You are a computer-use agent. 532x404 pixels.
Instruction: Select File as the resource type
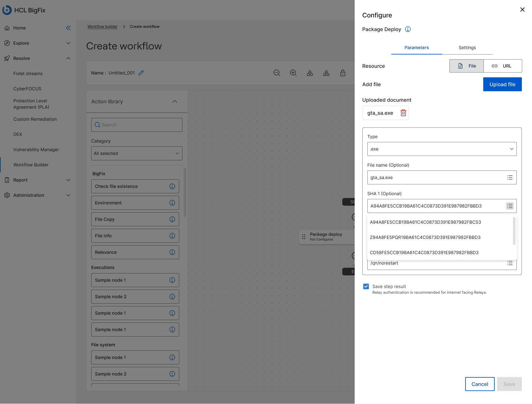pyautogui.click(x=466, y=66)
